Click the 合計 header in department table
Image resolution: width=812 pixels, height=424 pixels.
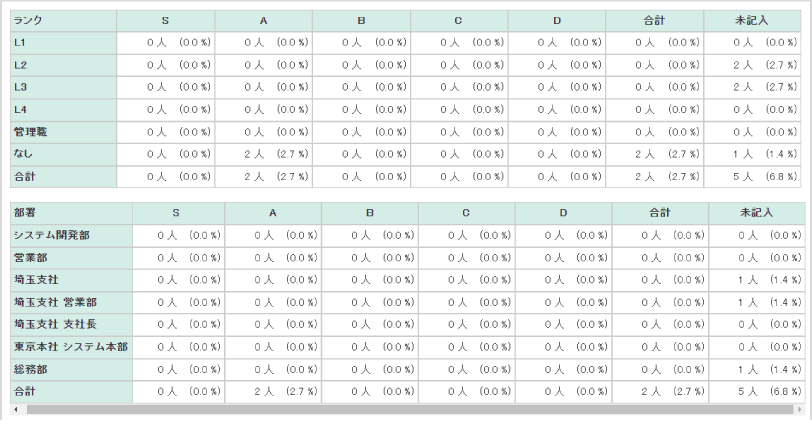click(x=660, y=213)
